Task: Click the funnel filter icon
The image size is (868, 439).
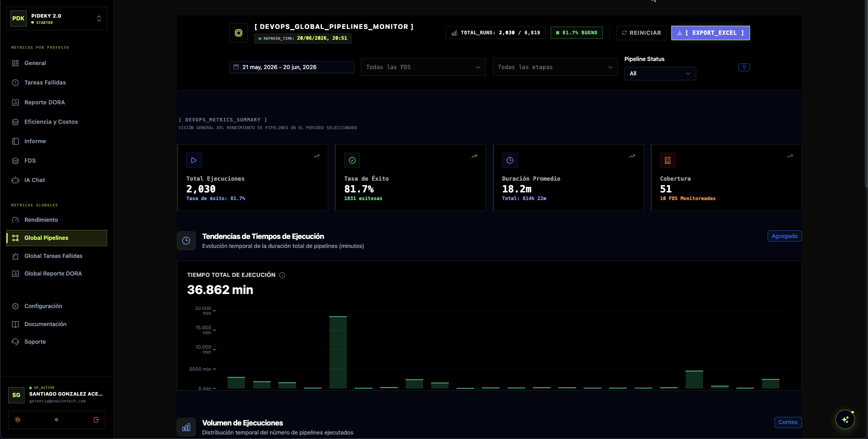Action: [744, 67]
